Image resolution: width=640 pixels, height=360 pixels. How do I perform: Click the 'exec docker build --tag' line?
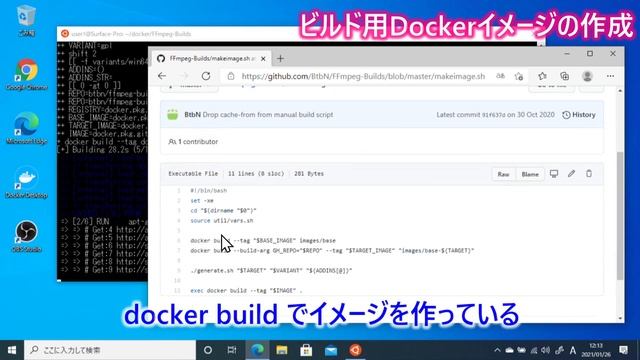pyautogui.click(x=246, y=290)
